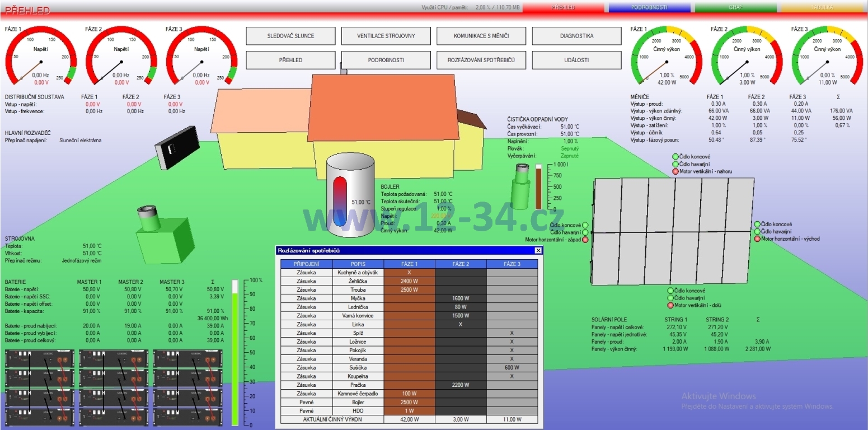Open the GRAF tab

(735, 8)
